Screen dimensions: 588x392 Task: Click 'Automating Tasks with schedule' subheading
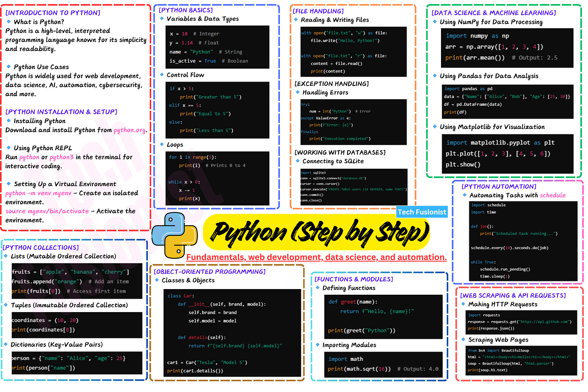tap(517, 195)
